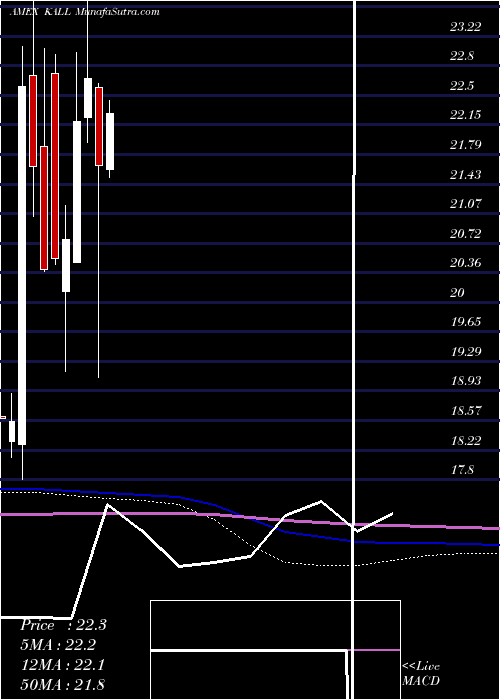Click the 12MA : 22.1 readout
The image size is (500, 700).
62,665
